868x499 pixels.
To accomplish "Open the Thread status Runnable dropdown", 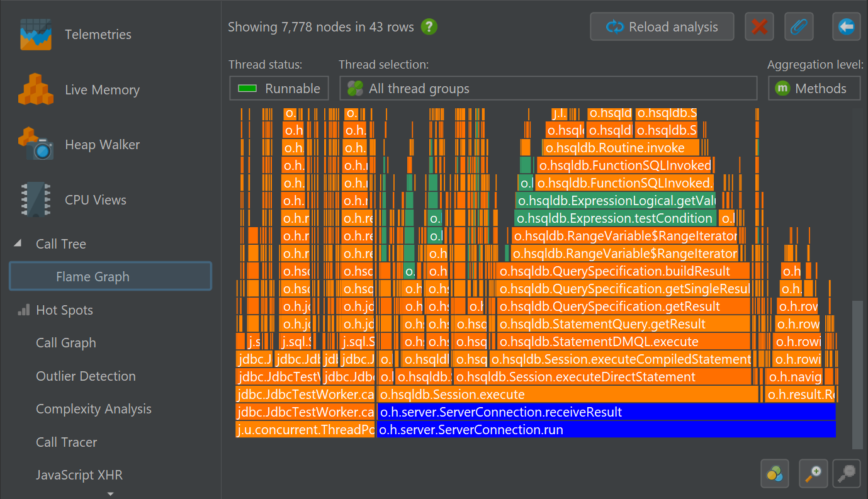I will point(279,89).
